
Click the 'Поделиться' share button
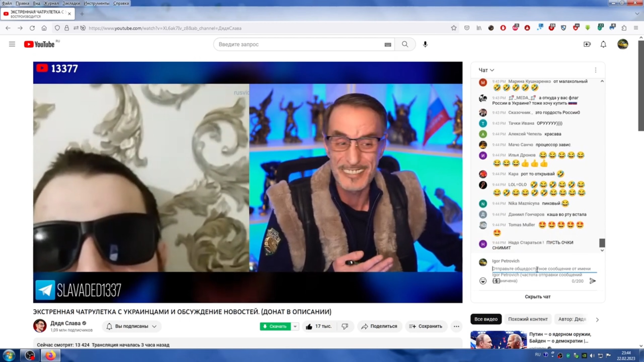[x=379, y=326]
